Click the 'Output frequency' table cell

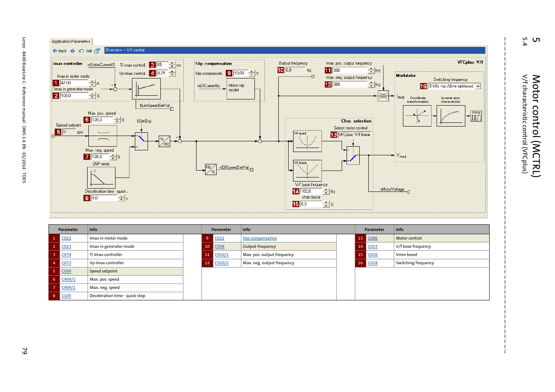coord(289,247)
